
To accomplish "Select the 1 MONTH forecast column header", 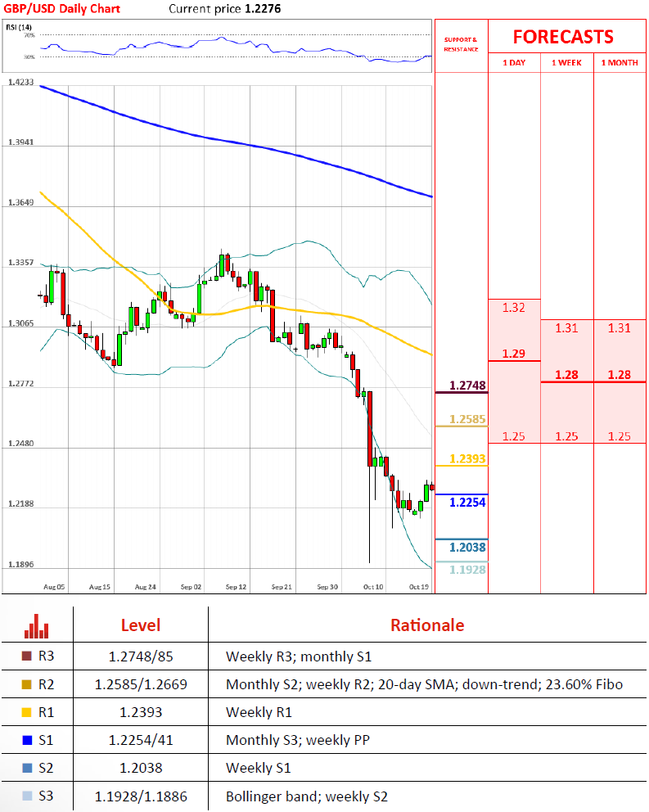I will tap(620, 63).
